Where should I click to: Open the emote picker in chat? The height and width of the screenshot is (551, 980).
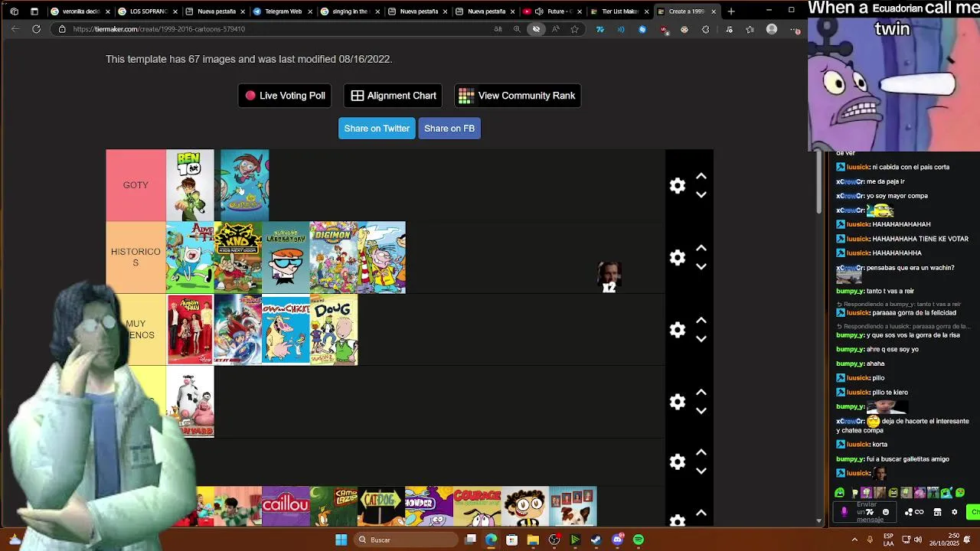tap(886, 512)
